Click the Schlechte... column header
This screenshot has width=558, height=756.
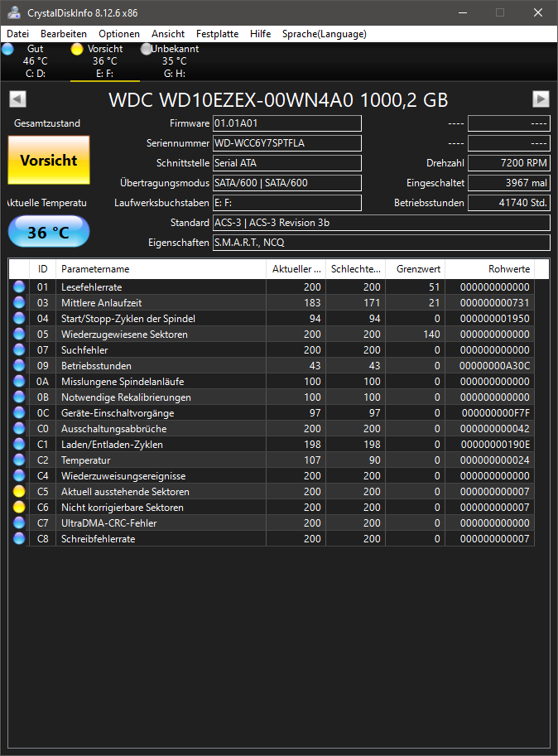pos(356,269)
